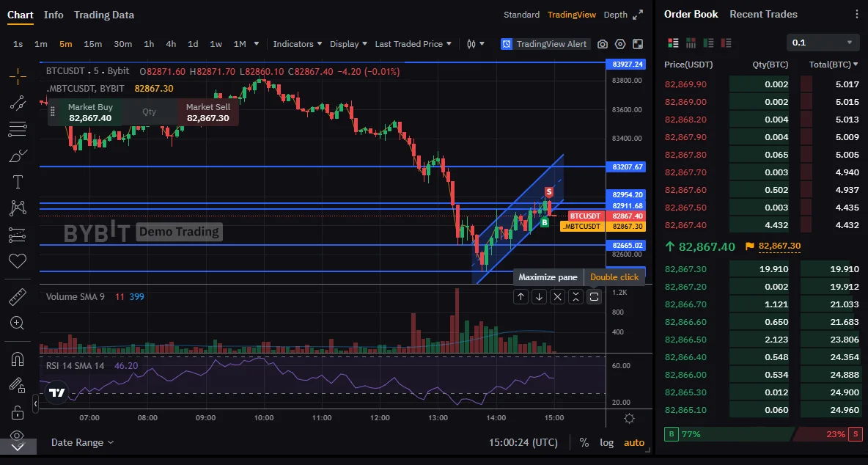The width and height of the screenshot is (868, 465).
Task: Open time axis settings gear
Action: point(630,419)
